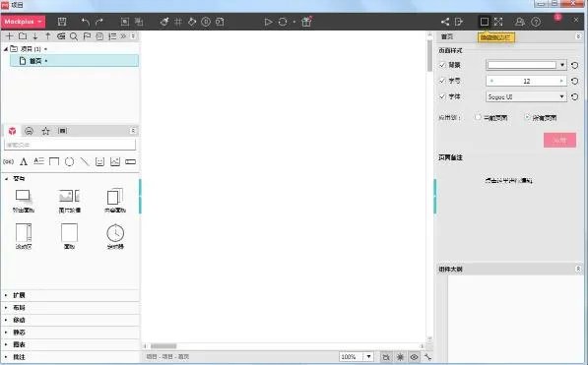Screen dimensions: 588x365
Task: Pick the rectangle shape quick component
Action: [54, 161]
